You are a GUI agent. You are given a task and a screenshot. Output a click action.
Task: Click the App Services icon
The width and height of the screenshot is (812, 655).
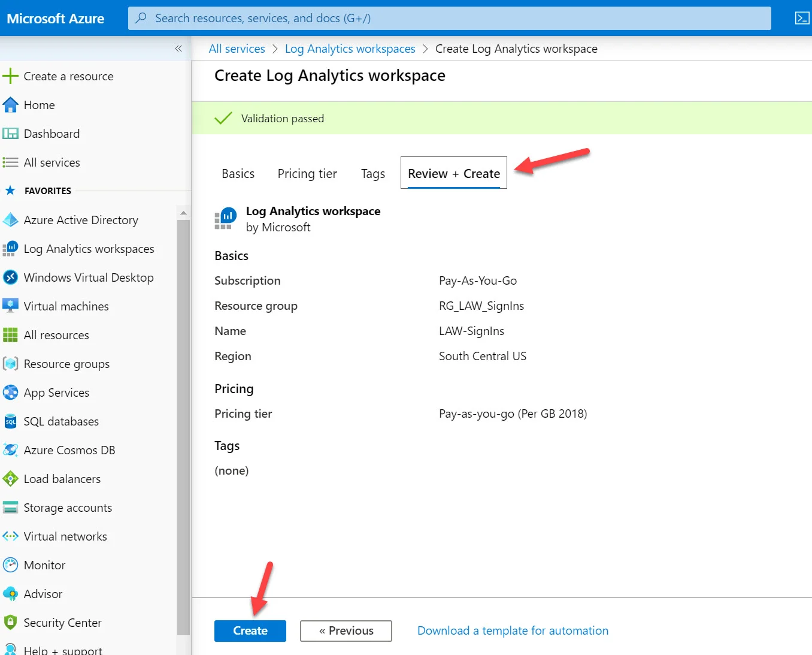click(x=10, y=393)
